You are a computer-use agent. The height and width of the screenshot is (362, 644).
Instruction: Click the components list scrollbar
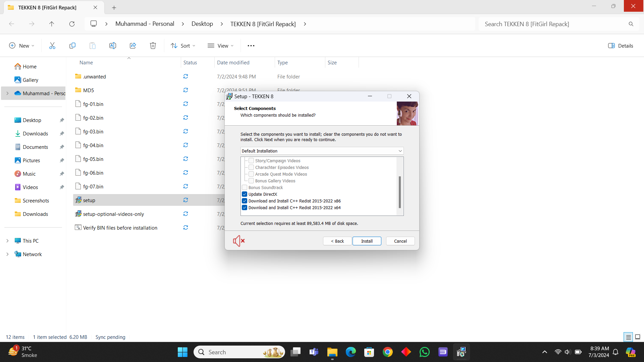(399, 192)
